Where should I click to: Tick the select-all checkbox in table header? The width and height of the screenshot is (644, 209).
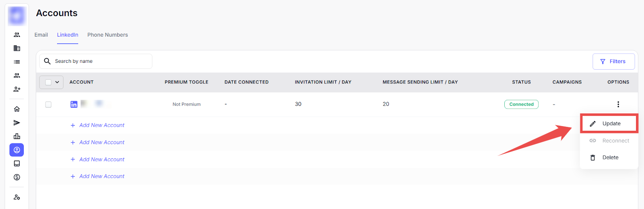click(48, 82)
